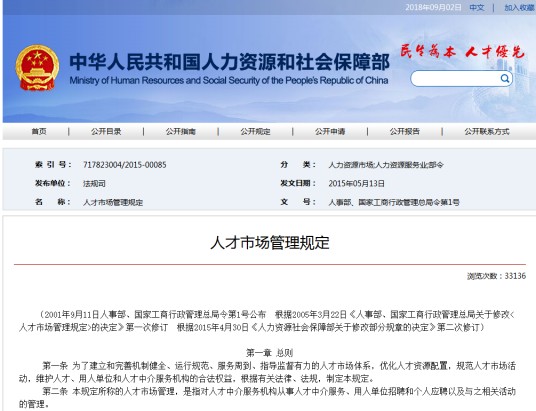This screenshot has height=411, width=536.
Task: Click the red slogan 民生为本 人才优先
Action: pyautogui.click(x=463, y=52)
